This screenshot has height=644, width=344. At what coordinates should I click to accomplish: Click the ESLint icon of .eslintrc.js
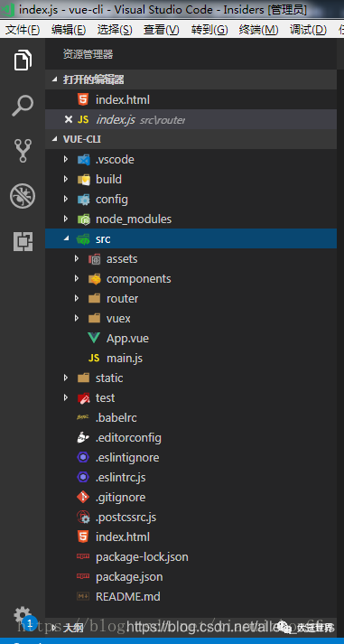pyautogui.click(x=83, y=477)
